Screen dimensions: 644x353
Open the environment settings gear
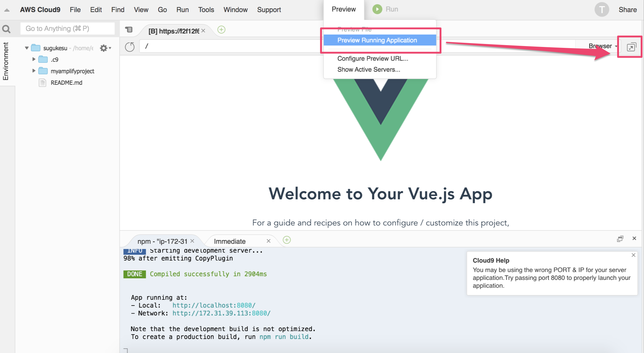(x=105, y=48)
